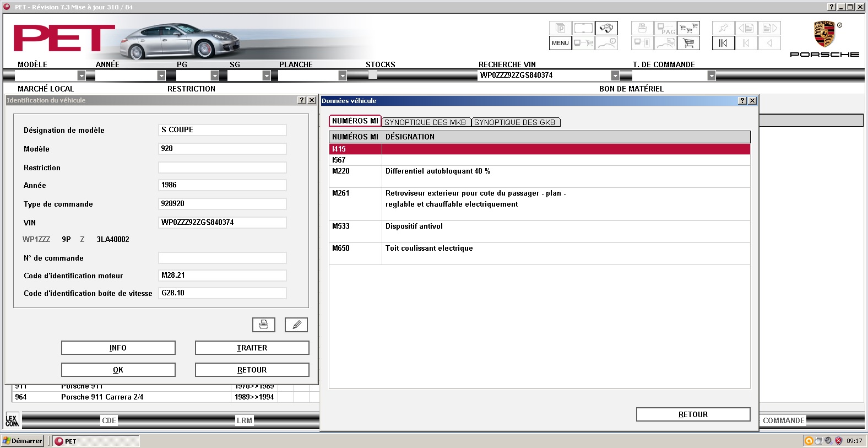The image size is (868, 448).
Task: Click the greyed skip-back arrow icon
Action: [x=746, y=43]
